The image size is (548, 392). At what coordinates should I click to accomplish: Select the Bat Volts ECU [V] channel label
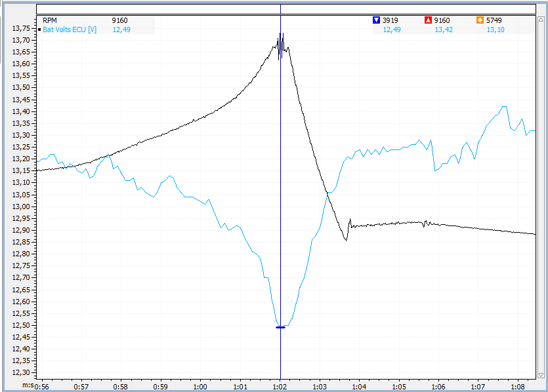pos(70,29)
